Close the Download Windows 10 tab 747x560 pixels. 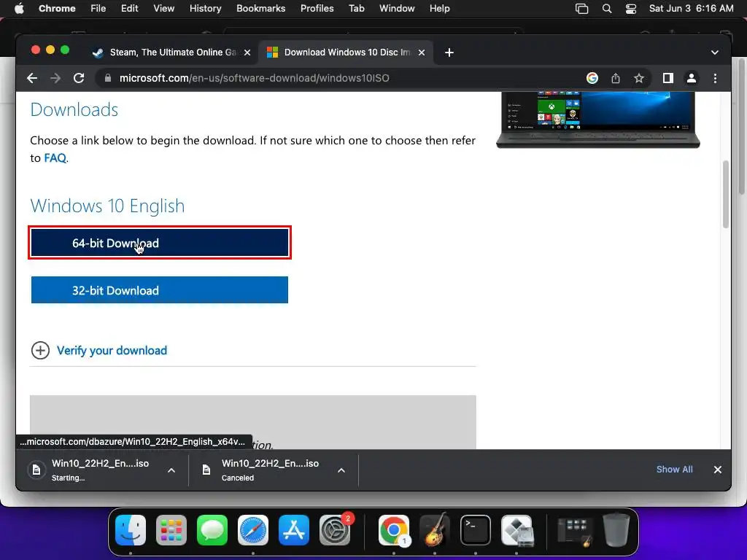(422, 52)
